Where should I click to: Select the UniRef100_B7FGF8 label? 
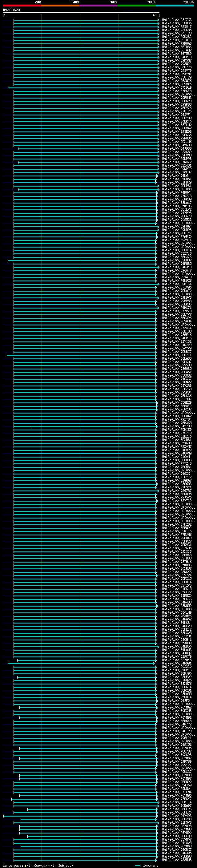click(x=176, y=91)
